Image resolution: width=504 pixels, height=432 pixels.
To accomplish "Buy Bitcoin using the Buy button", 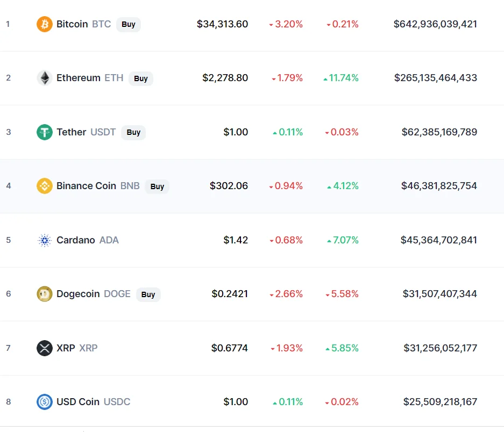I will [x=128, y=24].
